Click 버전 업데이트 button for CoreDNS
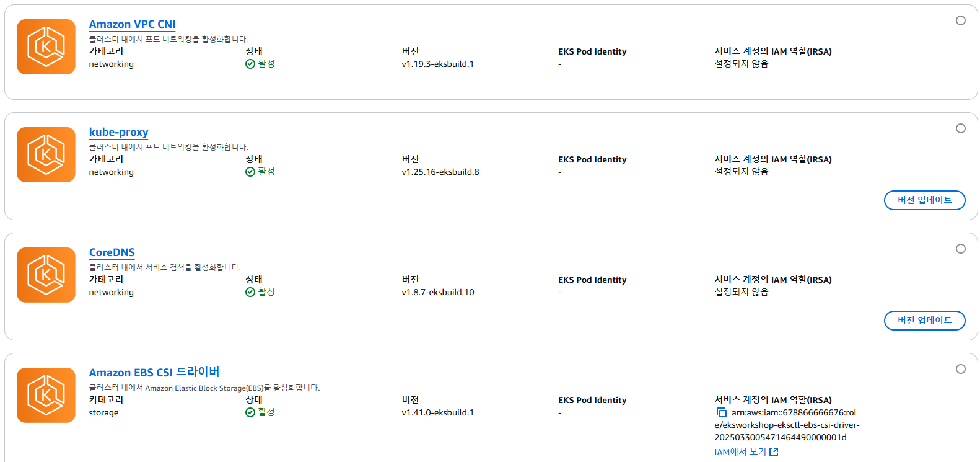The height and width of the screenshot is (462, 980). tap(924, 321)
